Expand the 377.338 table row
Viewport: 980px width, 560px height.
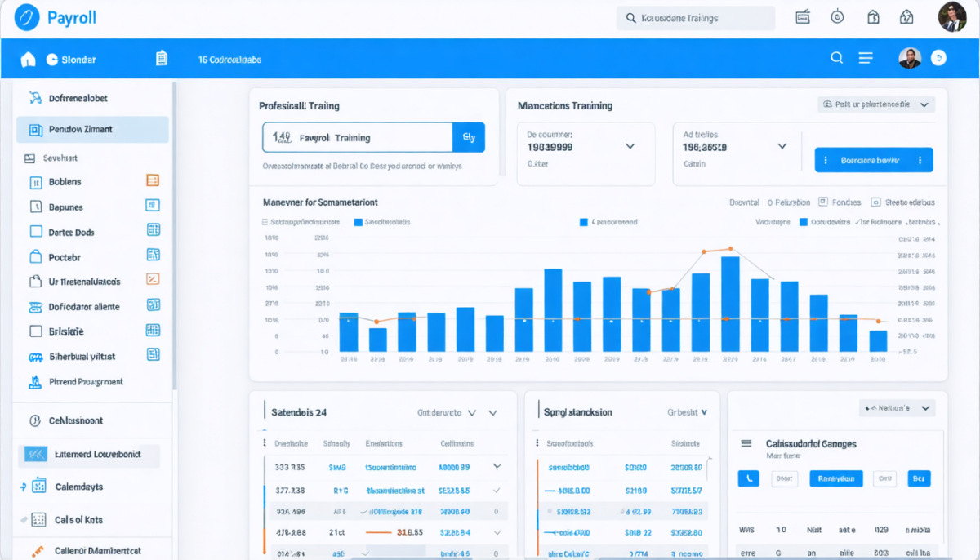(x=497, y=491)
